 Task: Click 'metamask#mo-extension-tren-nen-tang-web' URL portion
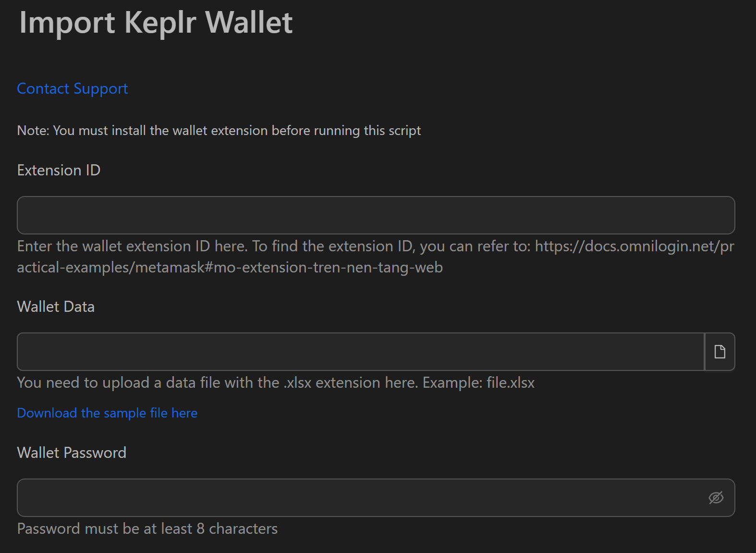[288, 268]
